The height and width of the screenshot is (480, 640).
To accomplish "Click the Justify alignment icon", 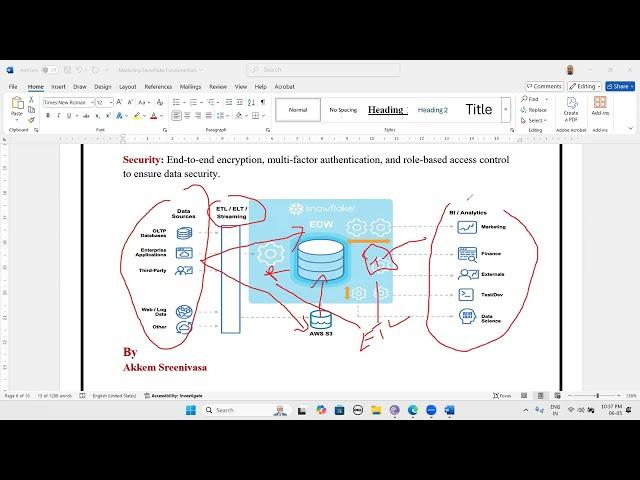I will 209,116.
